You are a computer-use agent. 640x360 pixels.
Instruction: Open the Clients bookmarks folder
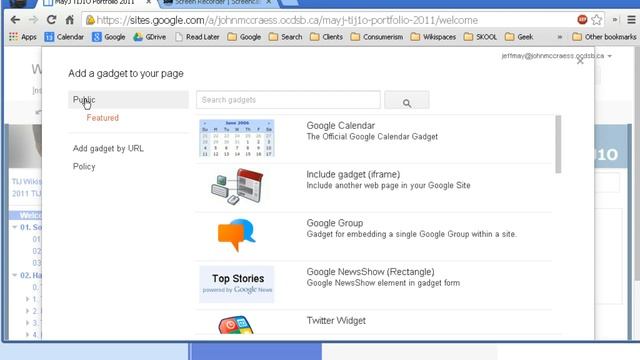click(327, 37)
